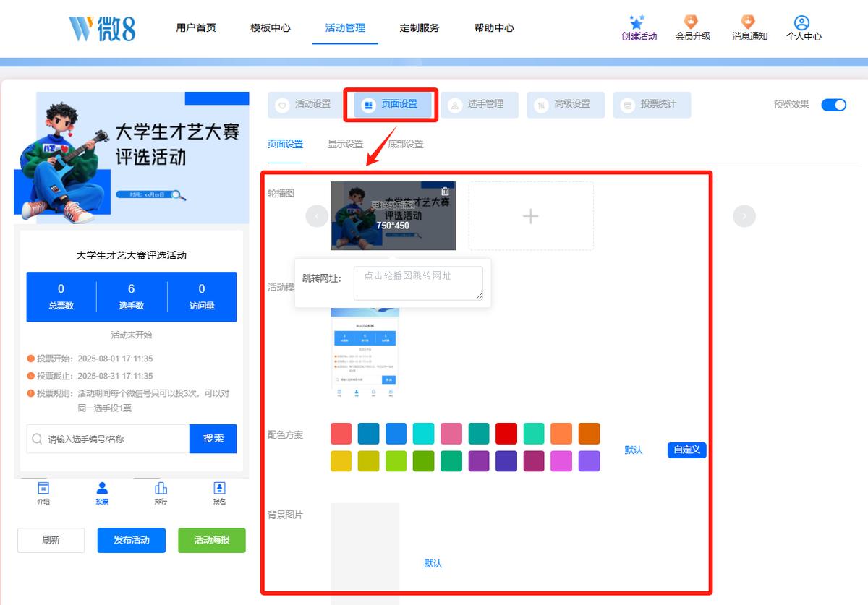Image resolution: width=868 pixels, height=605 pixels.
Task: Click the 请输入选手编号/名称 search field
Action: pos(109,439)
